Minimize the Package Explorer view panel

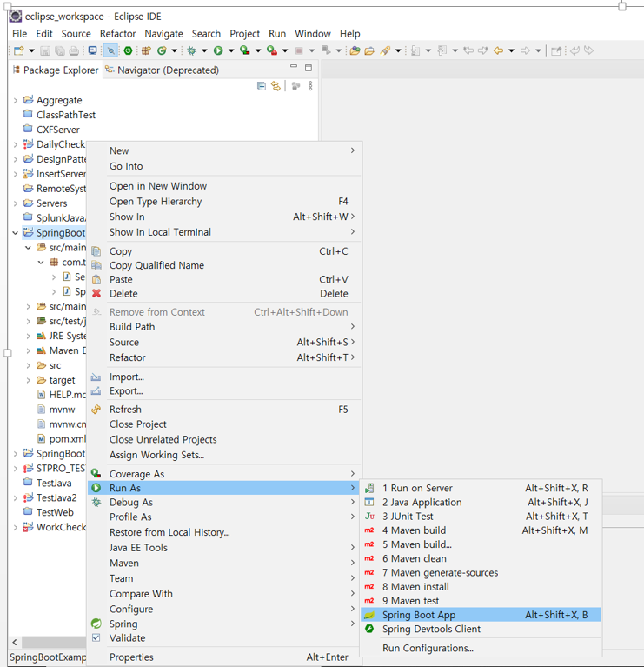point(293,66)
